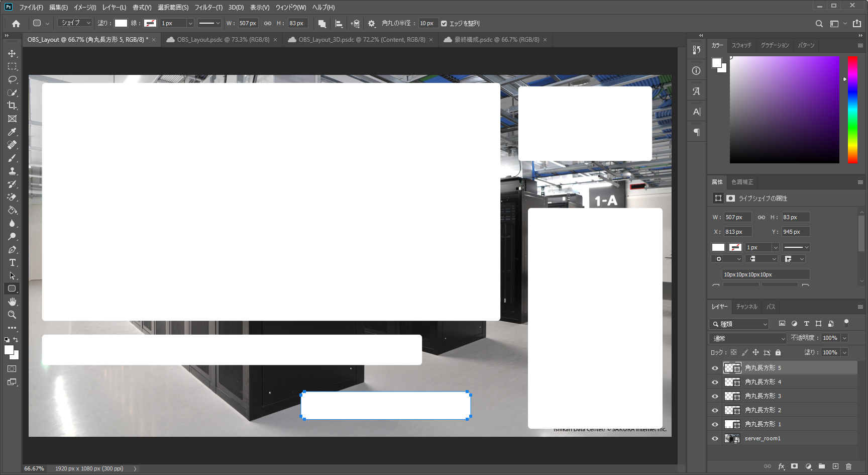Click the W width field in options bar
The height and width of the screenshot is (475, 868).
click(248, 23)
